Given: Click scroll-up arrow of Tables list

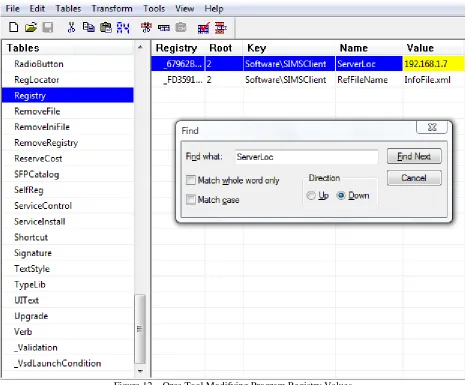Looking at the screenshot, I should point(140,48).
